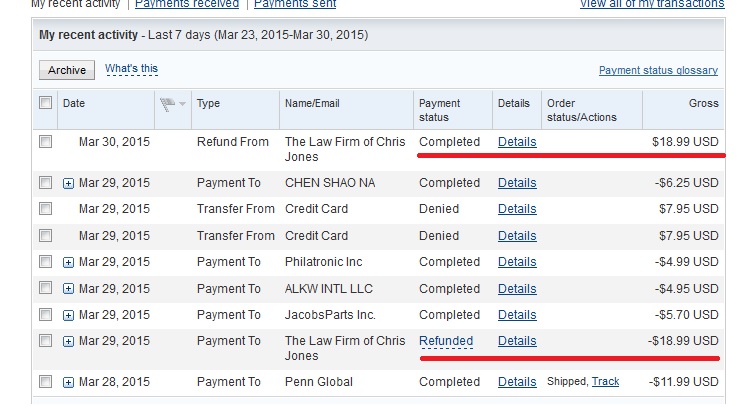This screenshot has width=737, height=407.
Task: Expand the CHEN SHAO NA payment row
Action: (x=68, y=183)
